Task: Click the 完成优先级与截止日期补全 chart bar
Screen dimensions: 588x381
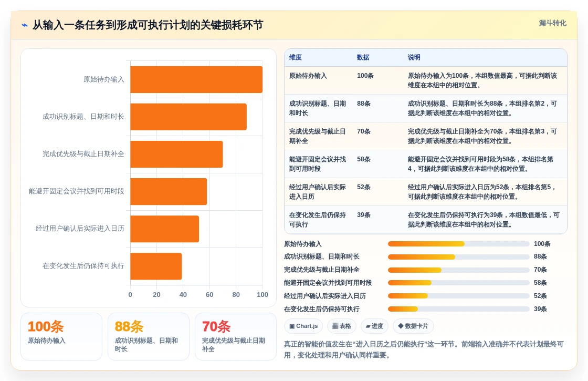Action: (x=176, y=155)
